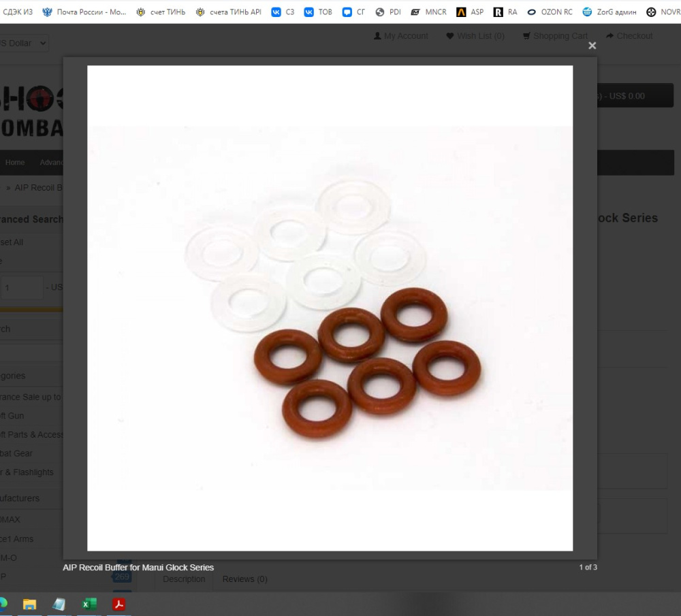Open the Почта России bookmark

point(84,12)
